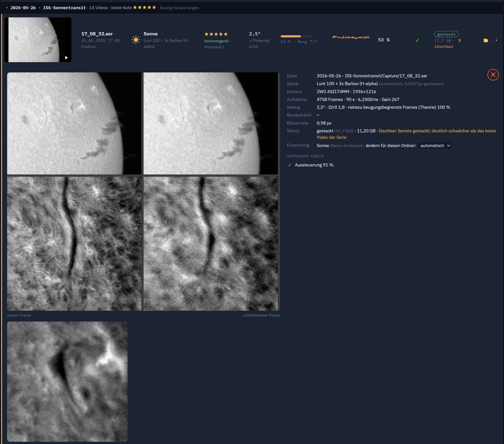
Task: Open the best frame detail crop
Action: pyautogui.click(x=74, y=244)
